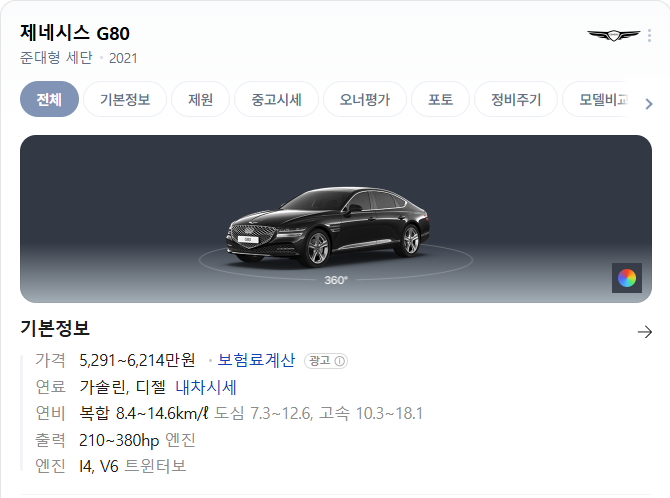Click the 내차시세 link
The width and height of the screenshot is (670, 498).
(206, 387)
